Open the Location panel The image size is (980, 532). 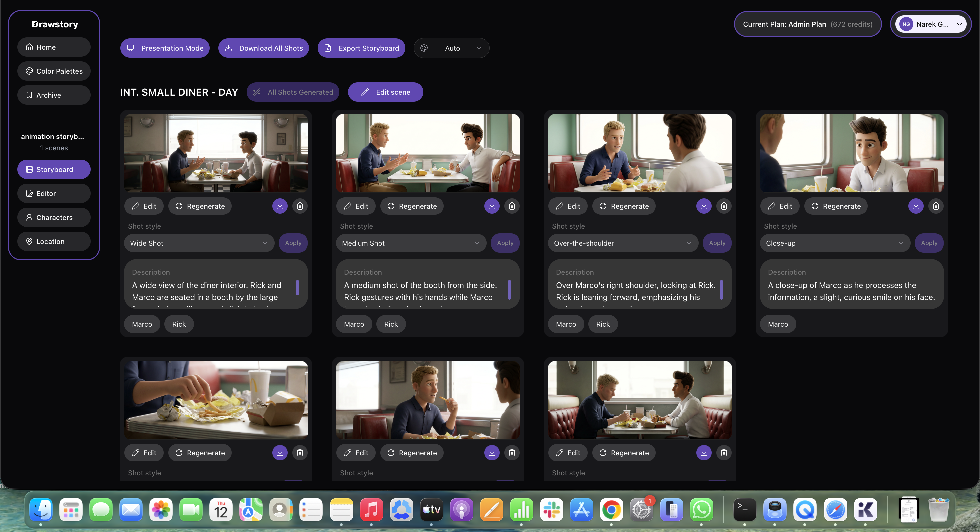point(54,241)
